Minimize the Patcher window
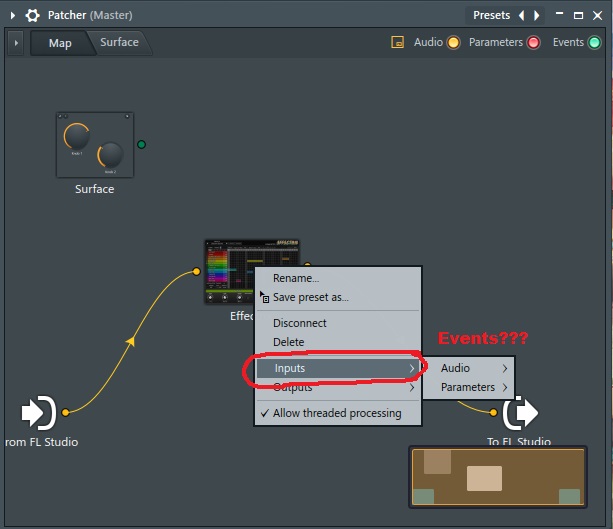The image size is (613, 529). (559, 14)
